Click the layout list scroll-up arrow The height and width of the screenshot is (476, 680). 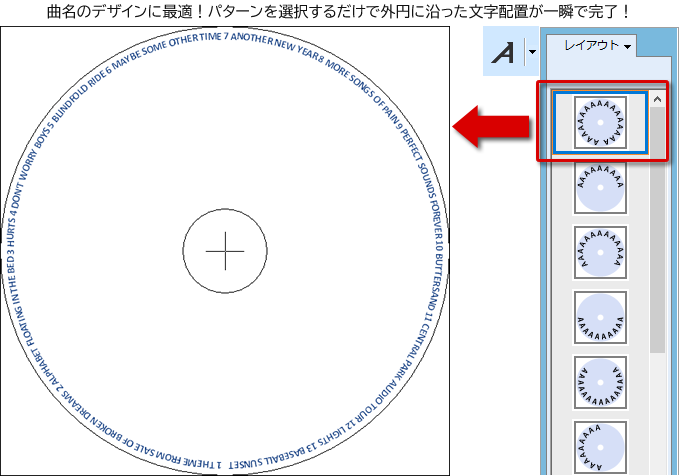pos(657,99)
